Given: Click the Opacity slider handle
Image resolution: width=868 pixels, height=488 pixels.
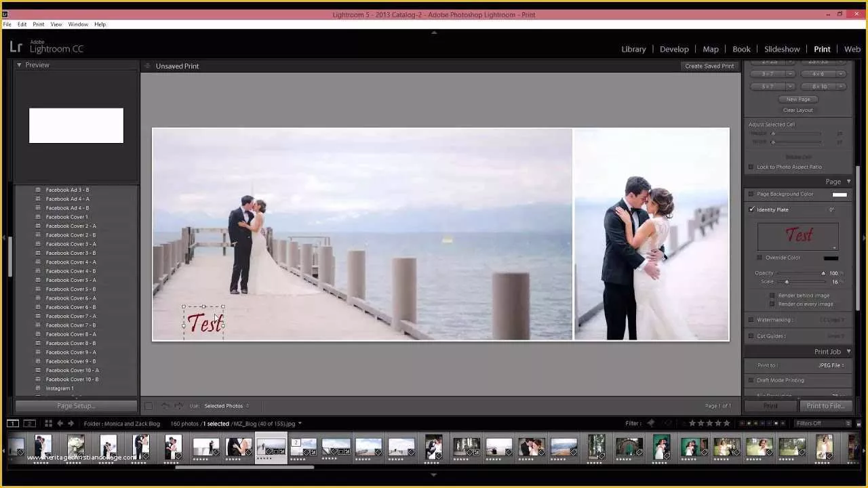Looking at the screenshot, I should pos(823,273).
